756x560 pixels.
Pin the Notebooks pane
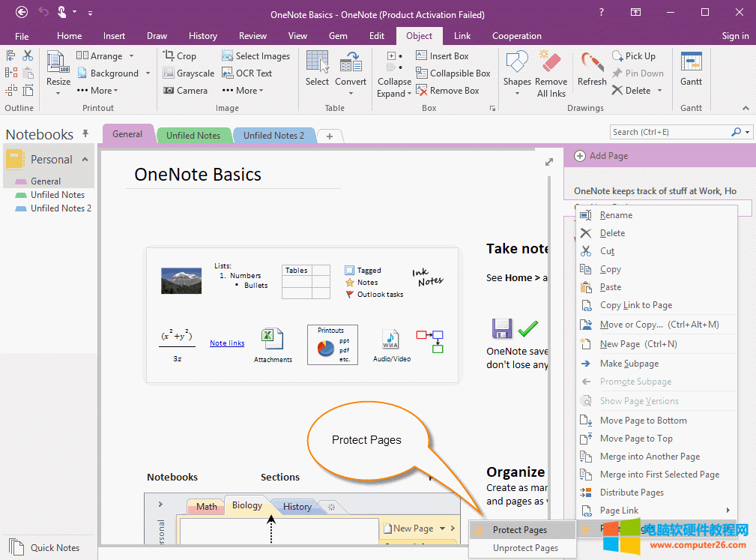tap(85, 134)
